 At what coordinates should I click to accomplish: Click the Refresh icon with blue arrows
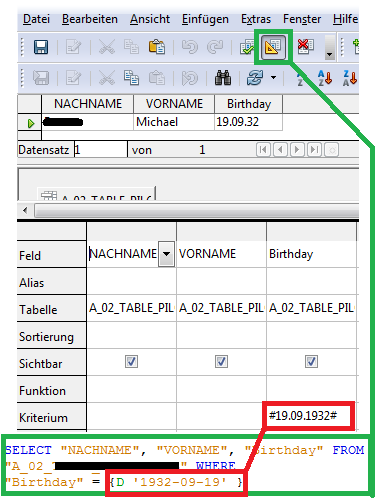click(x=255, y=78)
